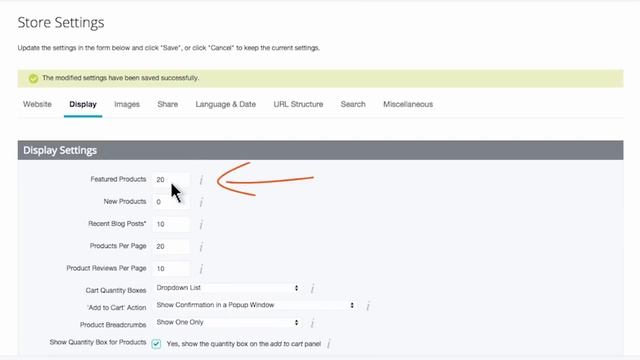Open info icon beside Cart Quantity Boxes
The height and width of the screenshot is (360, 640).
(312, 289)
